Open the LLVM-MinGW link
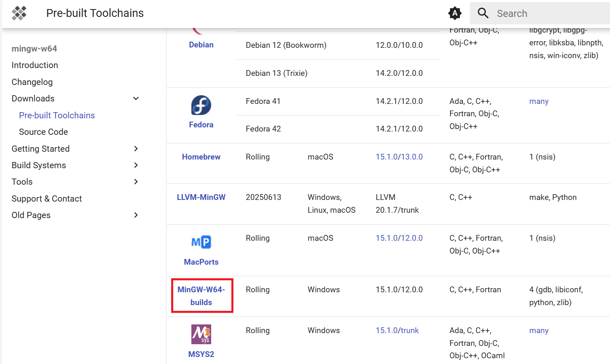 tap(201, 197)
